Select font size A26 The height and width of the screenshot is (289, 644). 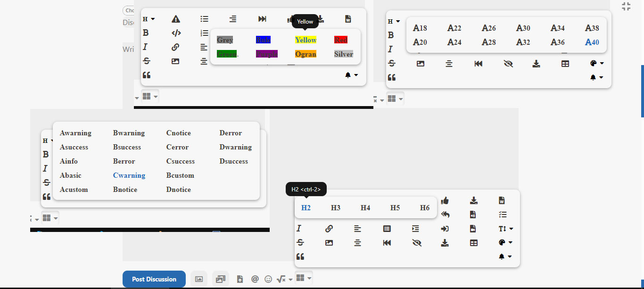[489, 28]
